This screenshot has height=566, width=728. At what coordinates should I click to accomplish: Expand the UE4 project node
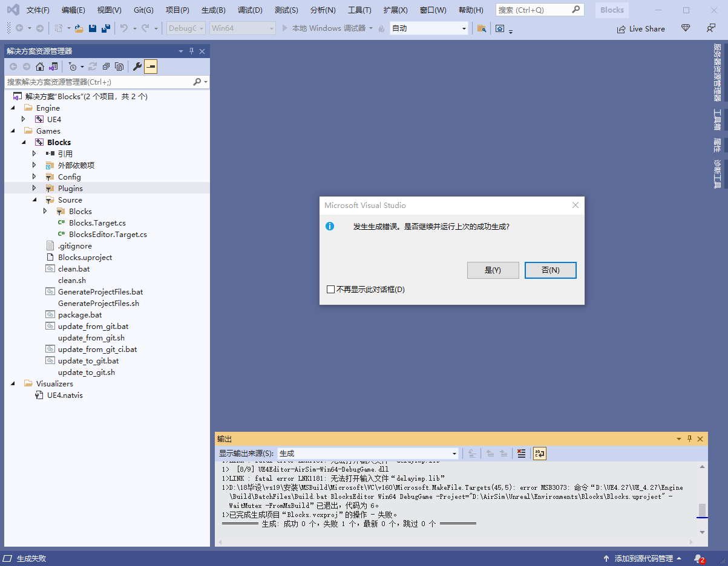(x=23, y=119)
